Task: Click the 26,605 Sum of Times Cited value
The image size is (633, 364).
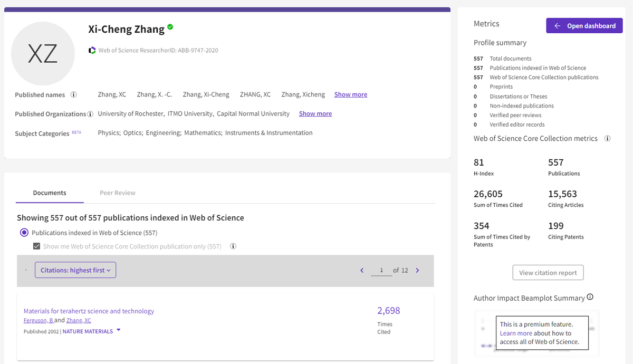Action: coord(488,194)
